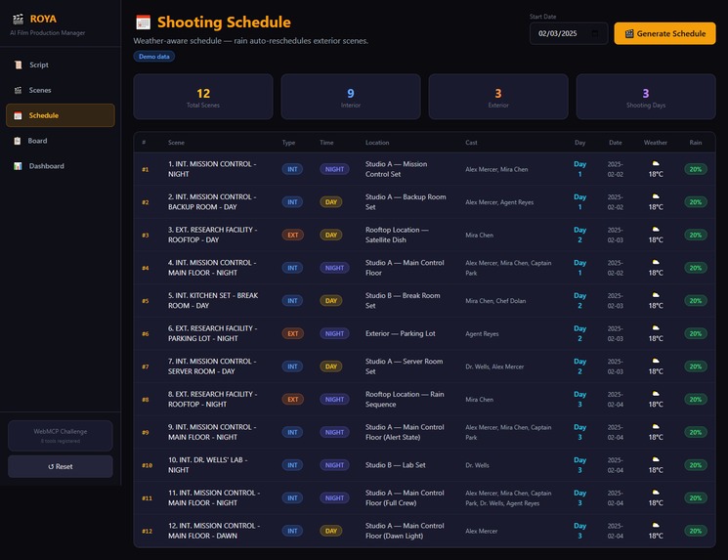Click the Weather column header
This screenshot has width=728, height=560.
[655, 143]
